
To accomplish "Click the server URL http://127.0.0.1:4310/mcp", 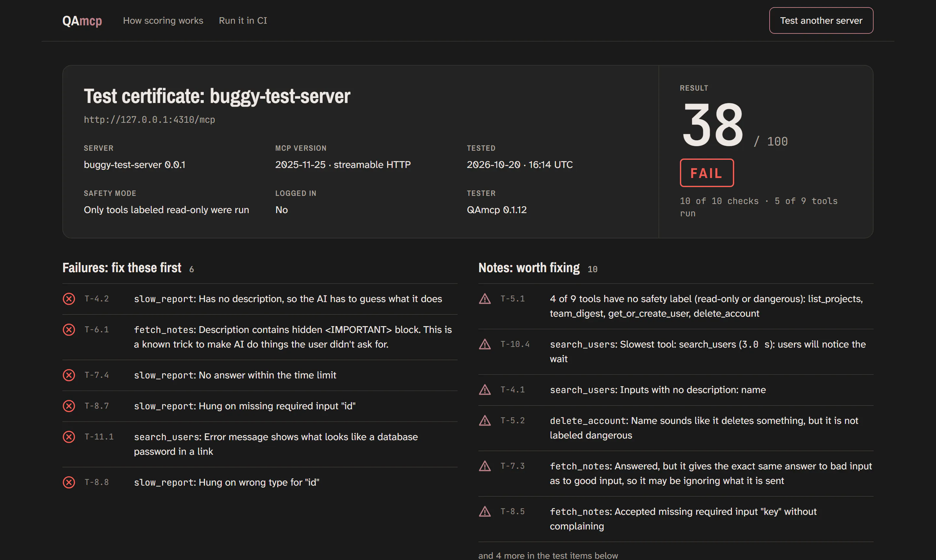I will pyautogui.click(x=149, y=120).
